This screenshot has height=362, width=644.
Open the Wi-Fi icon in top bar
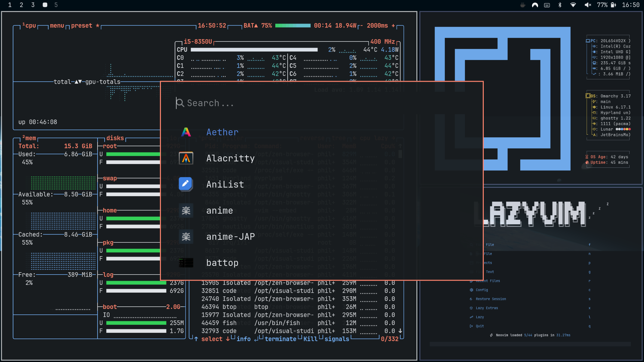coord(573,5)
